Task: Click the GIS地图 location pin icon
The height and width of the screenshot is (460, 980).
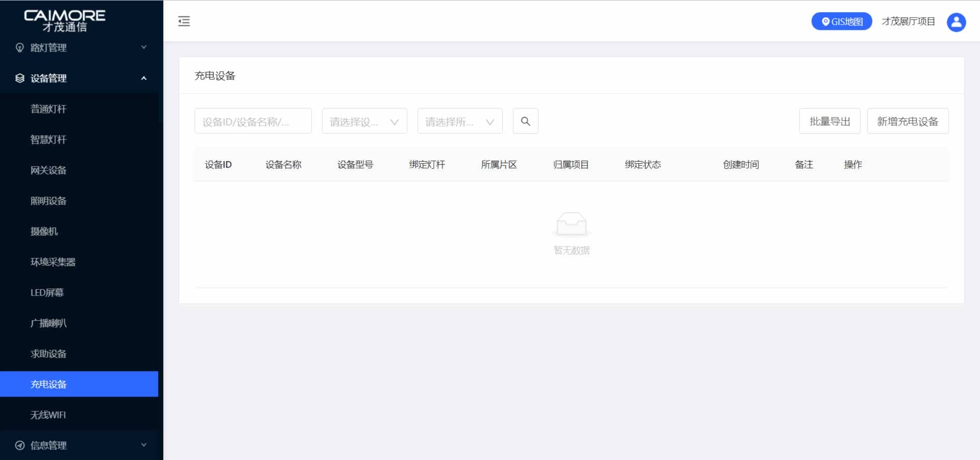Action: [825, 21]
